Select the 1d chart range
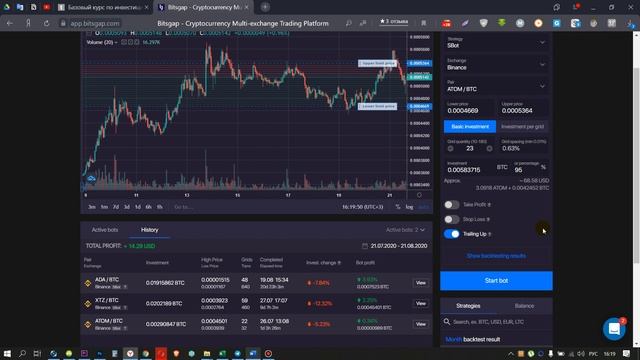This screenshot has width=640, height=360. point(138,207)
